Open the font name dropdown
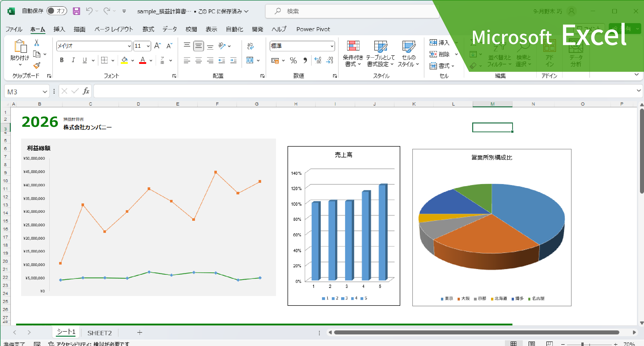This screenshot has height=346, width=644. click(129, 46)
